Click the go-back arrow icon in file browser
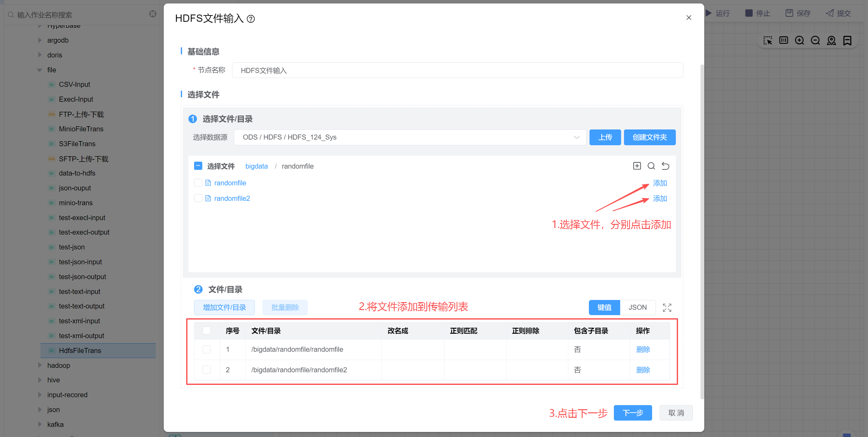This screenshot has height=437, width=868. point(665,166)
